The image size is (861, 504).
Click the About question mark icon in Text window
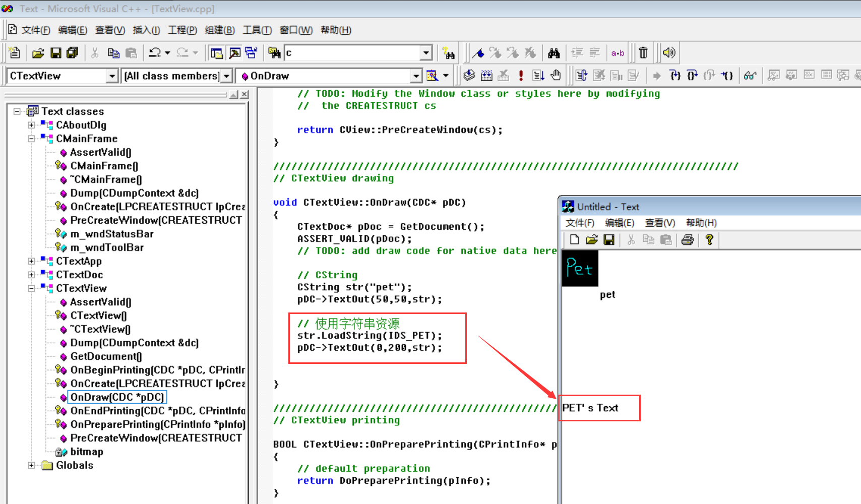(709, 240)
